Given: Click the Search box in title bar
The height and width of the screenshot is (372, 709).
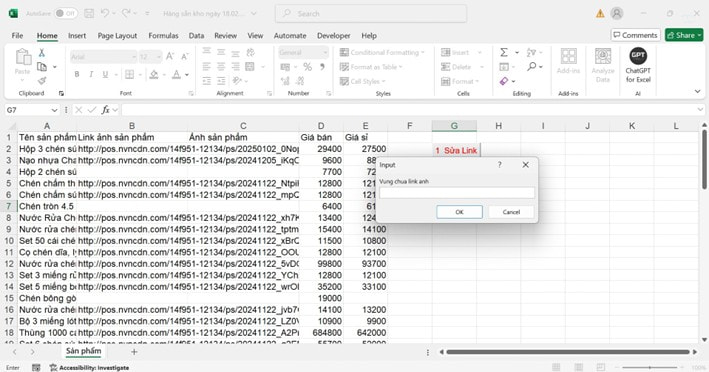Looking at the screenshot, I should point(371,14).
